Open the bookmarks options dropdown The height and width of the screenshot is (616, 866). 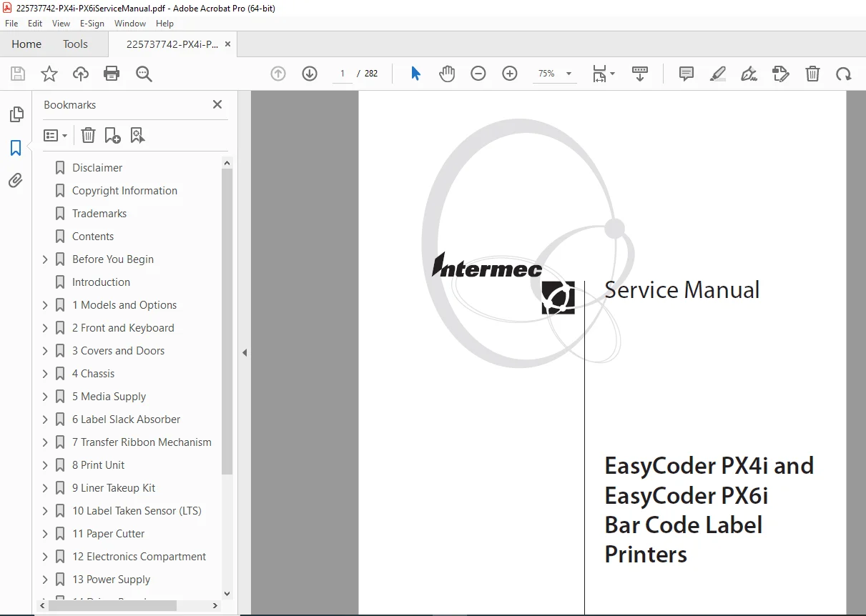click(55, 135)
